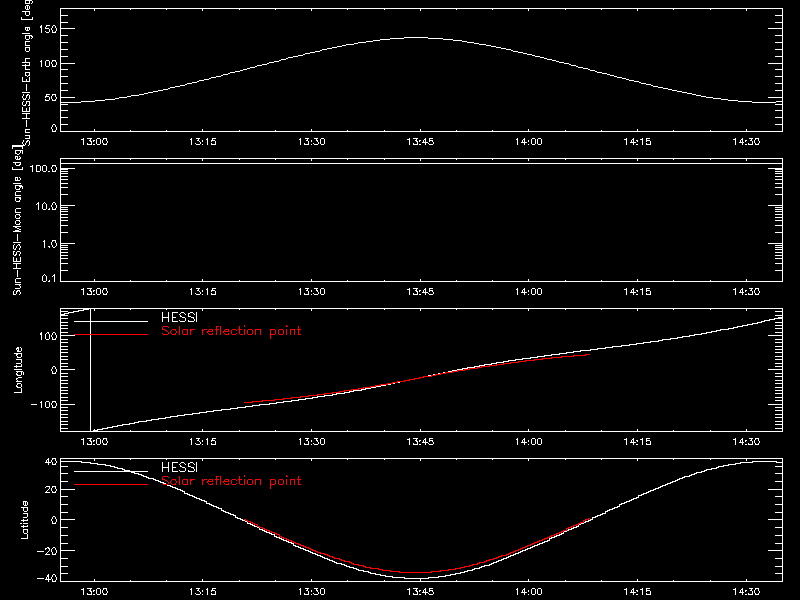
Task: Click the 1.0 tick on Moon angle axis
Action: (x=49, y=244)
